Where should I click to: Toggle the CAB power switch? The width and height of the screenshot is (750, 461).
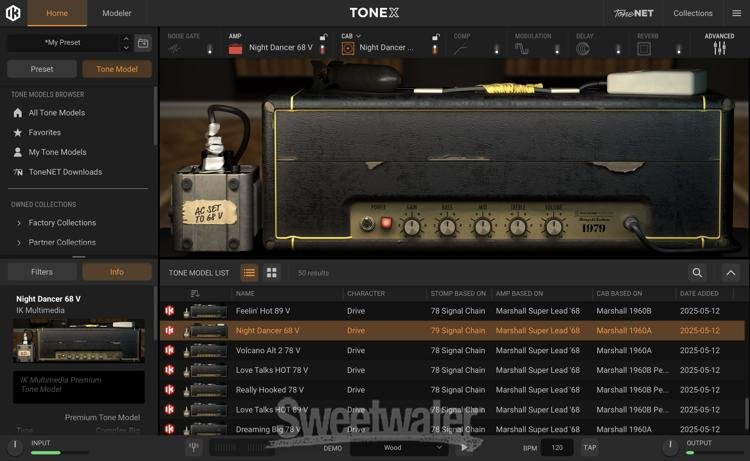[435, 49]
